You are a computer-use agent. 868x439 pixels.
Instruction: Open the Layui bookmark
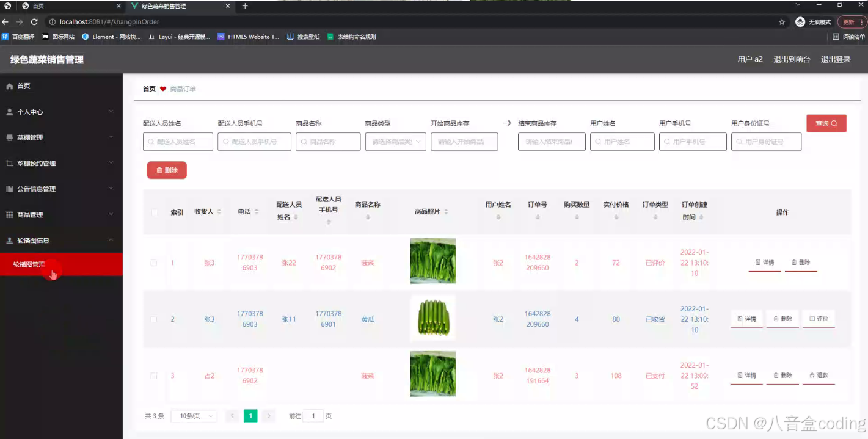coord(180,37)
